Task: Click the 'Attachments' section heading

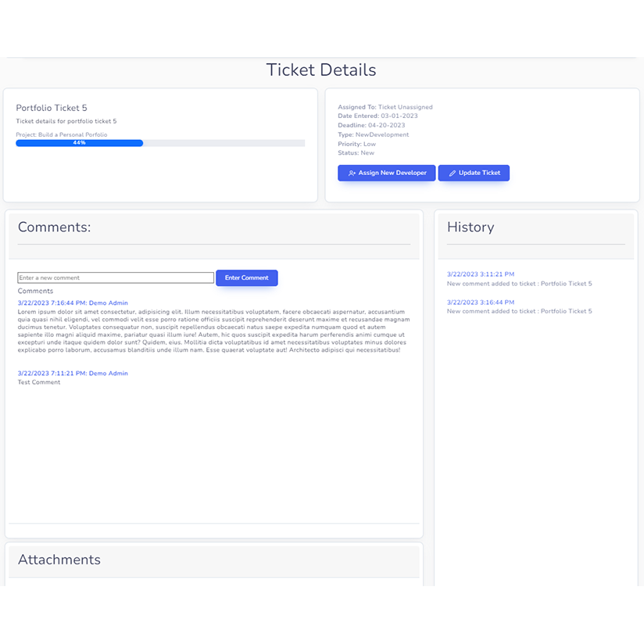Action: pyautogui.click(x=59, y=560)
